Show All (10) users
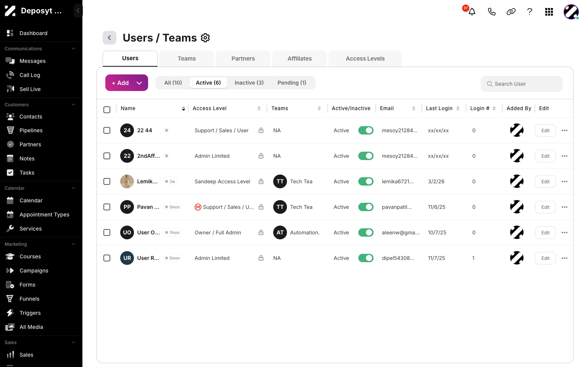Screen dimensions: 588x367 173,83
